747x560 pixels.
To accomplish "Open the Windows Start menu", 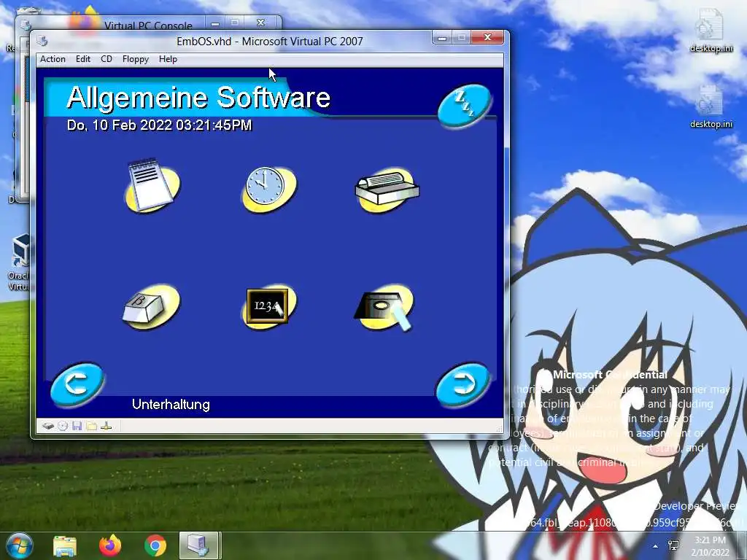I will click(20, 545).
